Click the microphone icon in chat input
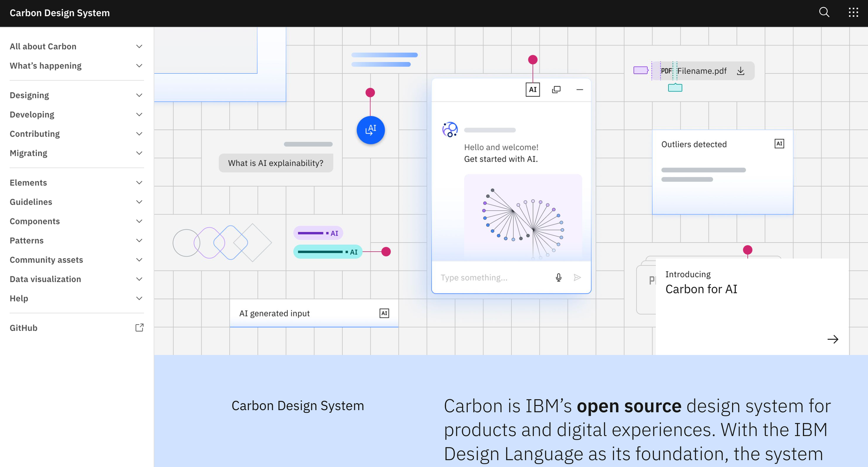The height and width of the screenshot is (467, 868). [559, 278]
